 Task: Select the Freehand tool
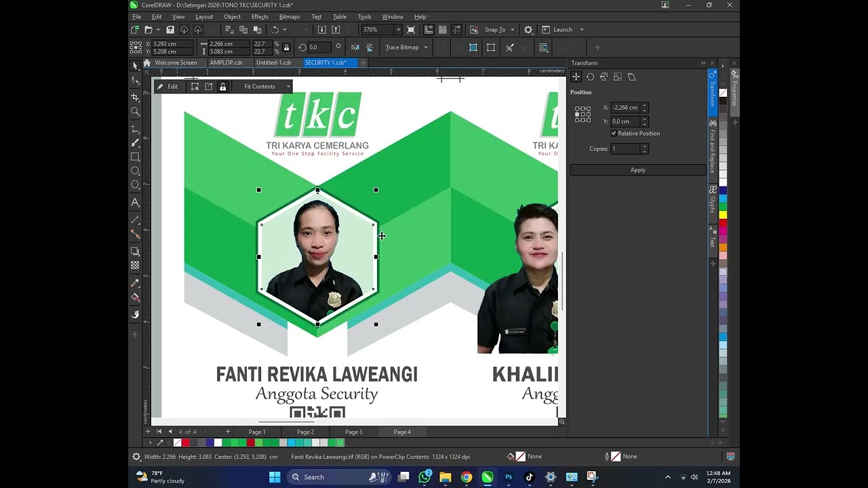click(135, 129)
